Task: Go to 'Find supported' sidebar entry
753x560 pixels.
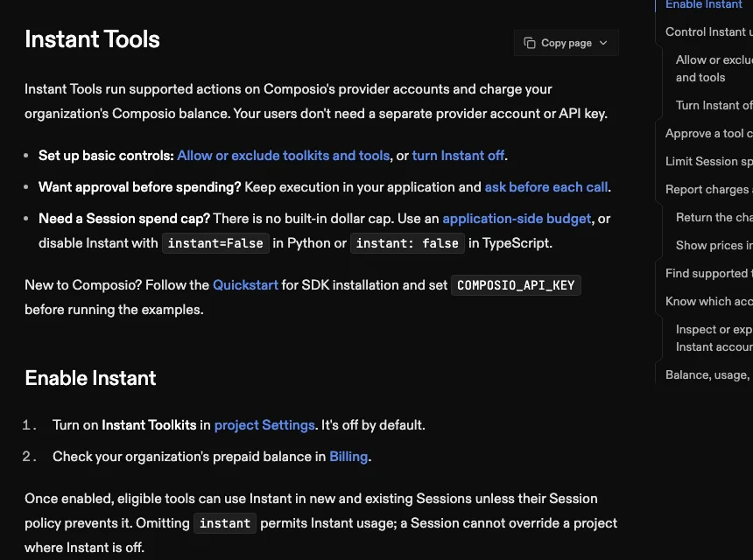Action: tap(709, 274)
